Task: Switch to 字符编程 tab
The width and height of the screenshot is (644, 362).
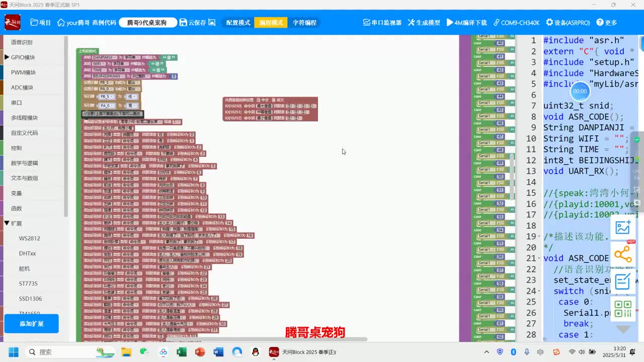Action: tap(304, 23)
